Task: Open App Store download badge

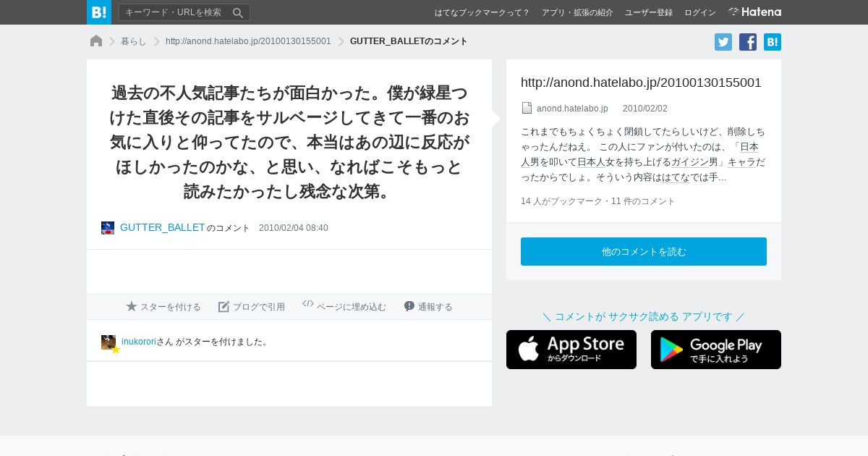Action: point(571,350)
